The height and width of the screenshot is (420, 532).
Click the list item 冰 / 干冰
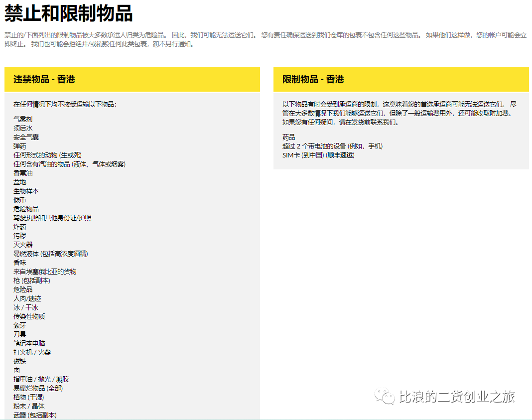tap(26, 307)
